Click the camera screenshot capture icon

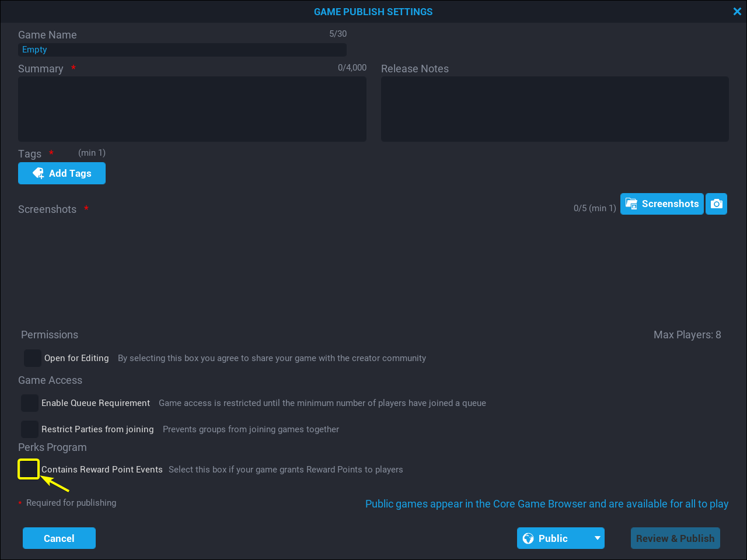716,204
